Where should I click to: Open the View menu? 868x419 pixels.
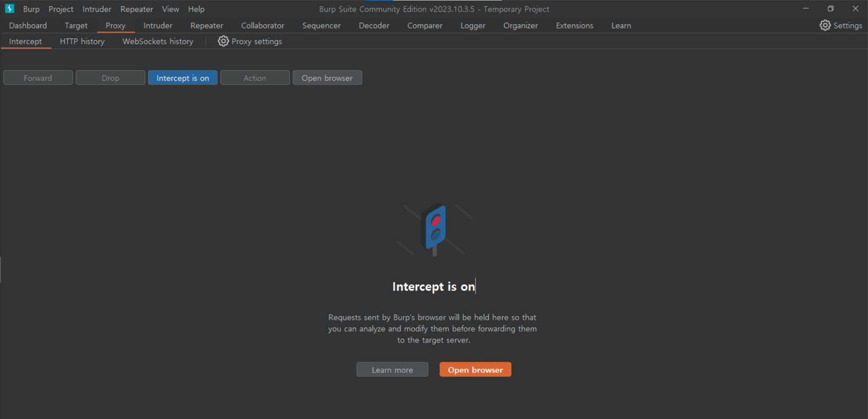click(x=170, y=9)
